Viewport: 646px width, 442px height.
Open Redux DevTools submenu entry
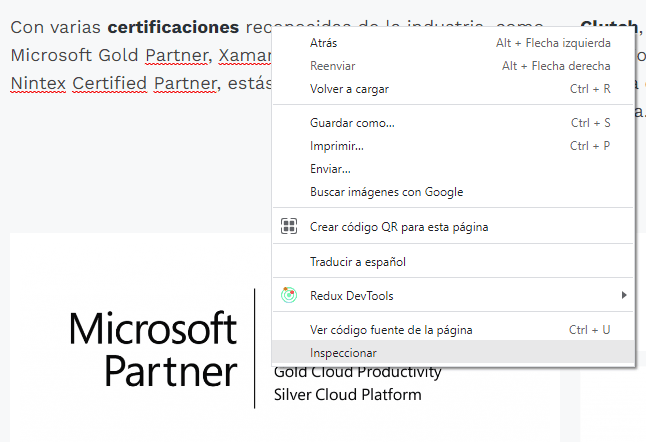pos(453,296)
